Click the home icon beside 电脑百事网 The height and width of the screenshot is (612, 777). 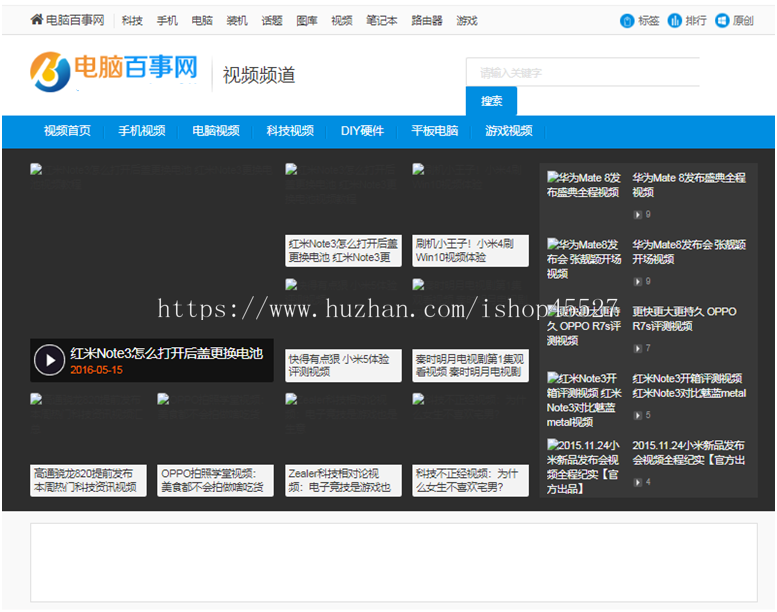tap(37, 19)
